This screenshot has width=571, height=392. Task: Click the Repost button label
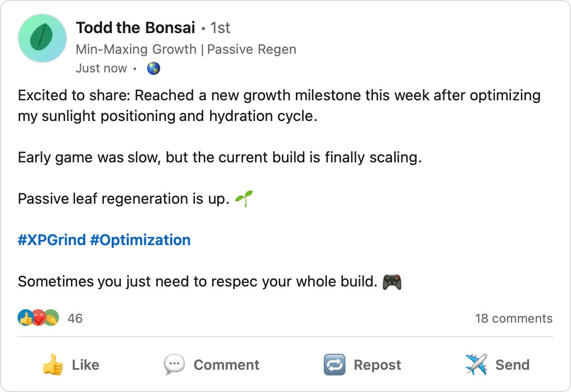coord(377,365)
